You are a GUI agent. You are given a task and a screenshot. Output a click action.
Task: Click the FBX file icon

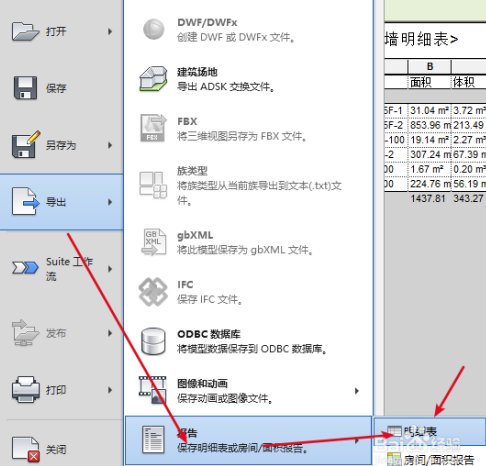153,128
